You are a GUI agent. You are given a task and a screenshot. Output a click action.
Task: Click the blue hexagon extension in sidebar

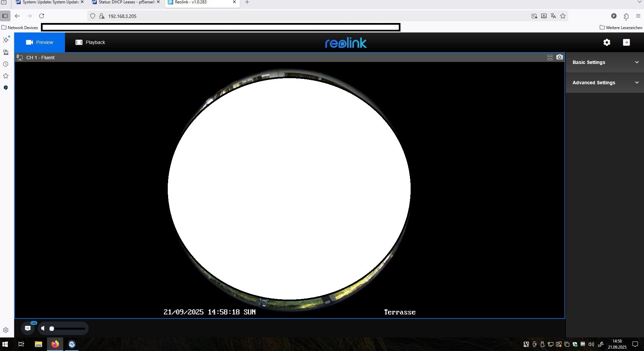pos(6,88)
